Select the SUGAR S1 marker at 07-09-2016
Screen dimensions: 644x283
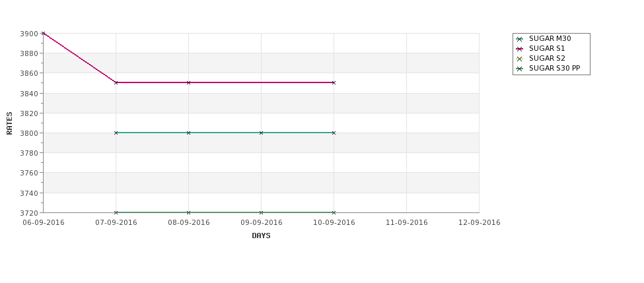[116, 82]
